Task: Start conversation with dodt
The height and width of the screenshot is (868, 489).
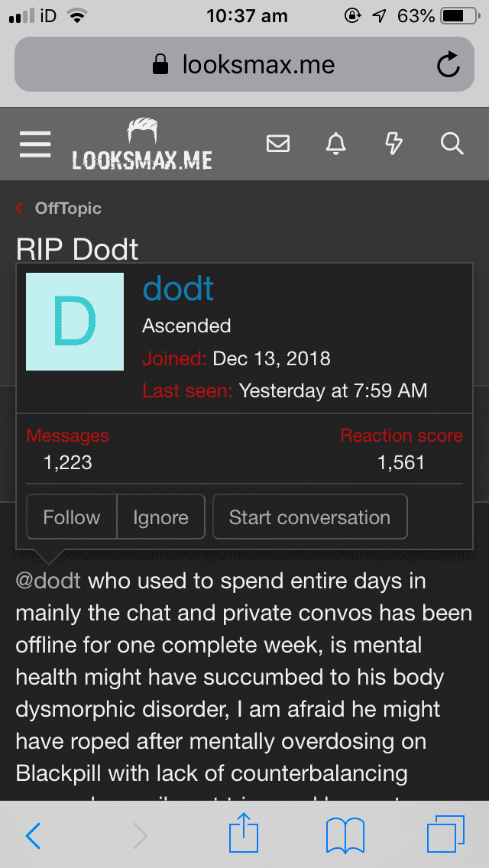Action: [x=309, y=517]
